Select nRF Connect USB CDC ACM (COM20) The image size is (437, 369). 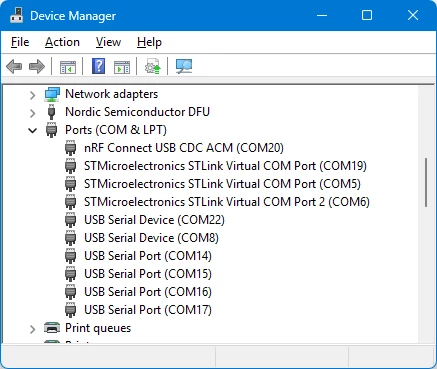click(x=184, y=148)
